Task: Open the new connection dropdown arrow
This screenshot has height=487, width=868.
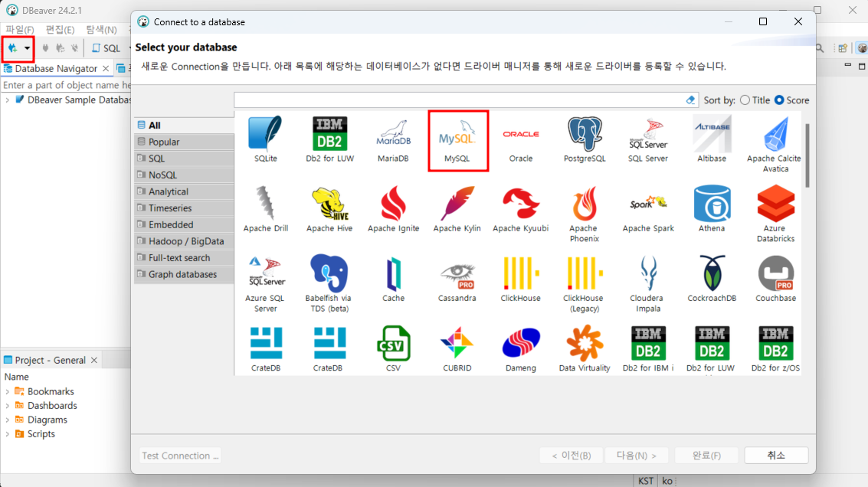Action: [x=27, y=48]
